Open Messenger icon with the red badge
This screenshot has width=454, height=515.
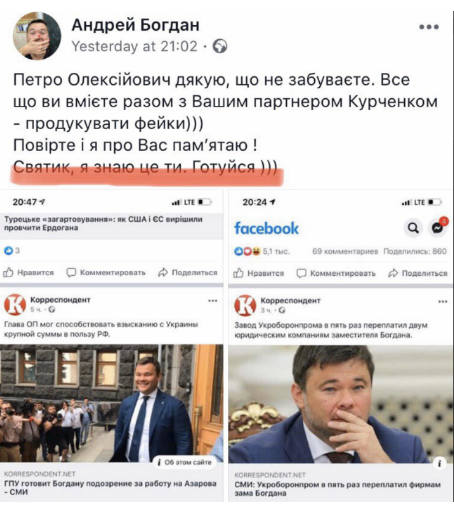click(x=438, y=227)
